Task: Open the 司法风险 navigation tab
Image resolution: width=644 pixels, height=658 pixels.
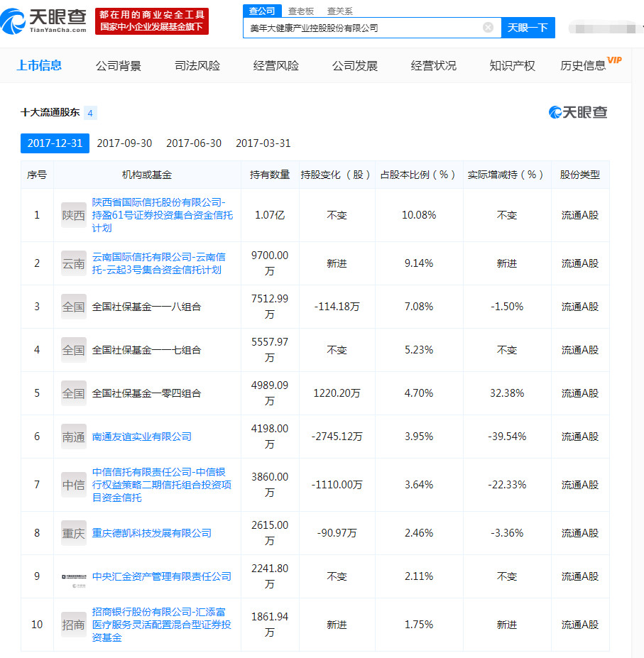Action: pyautogui.click(x=197, y=66)
